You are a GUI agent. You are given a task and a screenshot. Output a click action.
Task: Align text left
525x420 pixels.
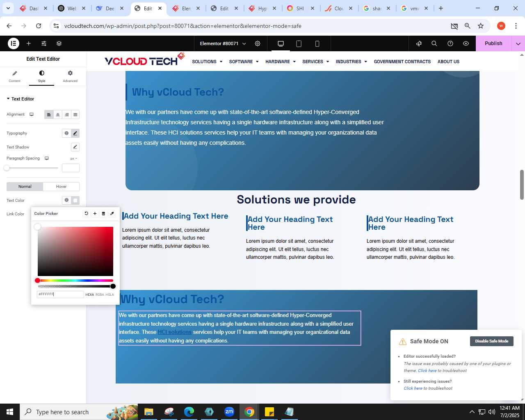49,114
